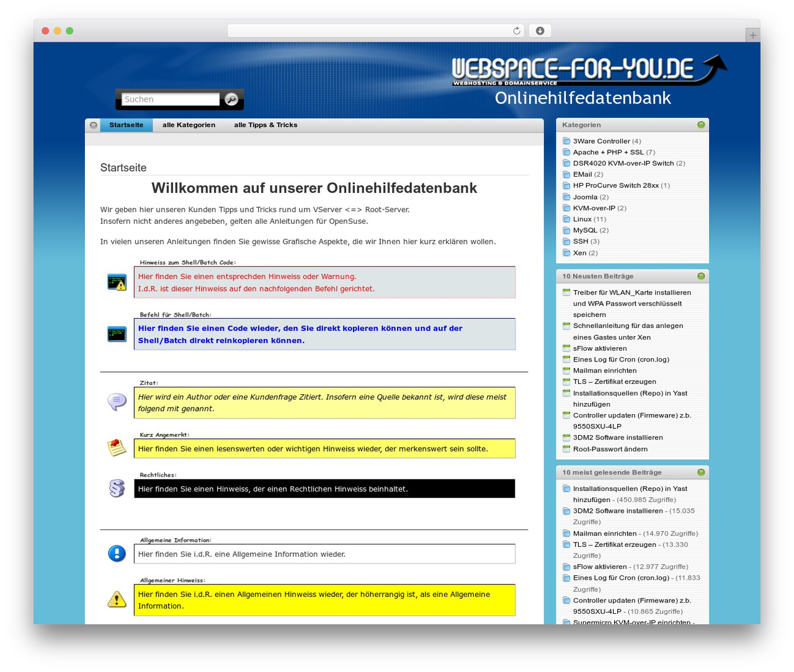
Task: Click the browser download icon
Action: click(x=540, y=31)
